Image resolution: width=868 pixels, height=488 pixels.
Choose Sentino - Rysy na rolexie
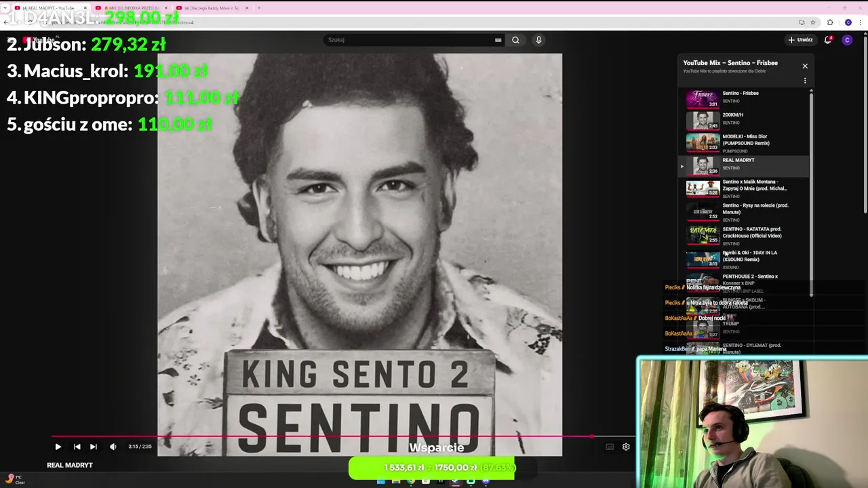[x=744, y=213]
